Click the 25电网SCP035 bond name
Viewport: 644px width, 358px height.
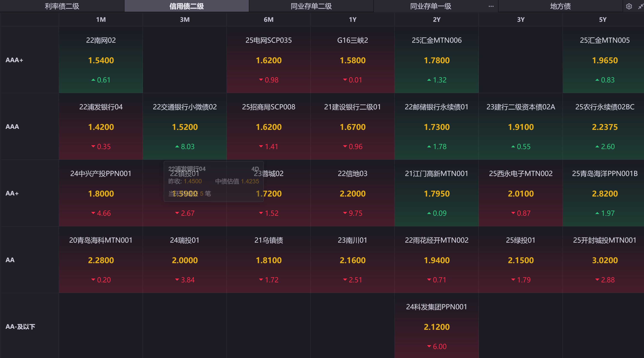[x=269, y=40]
